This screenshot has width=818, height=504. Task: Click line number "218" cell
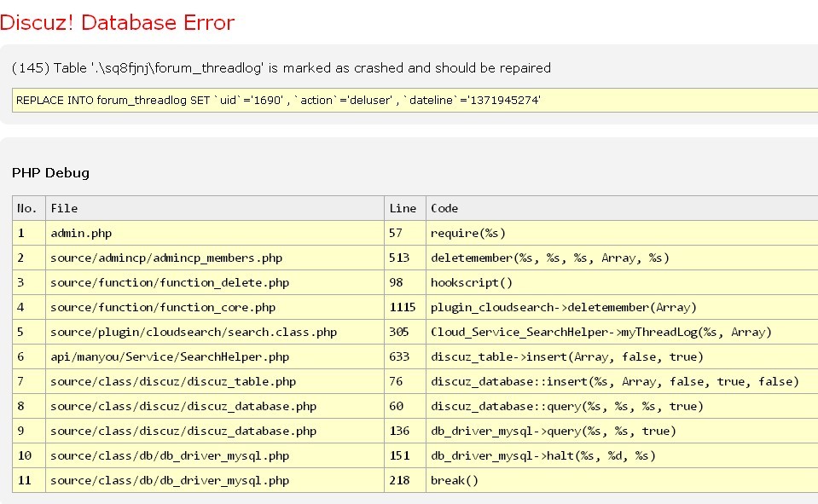coord(405,480)
